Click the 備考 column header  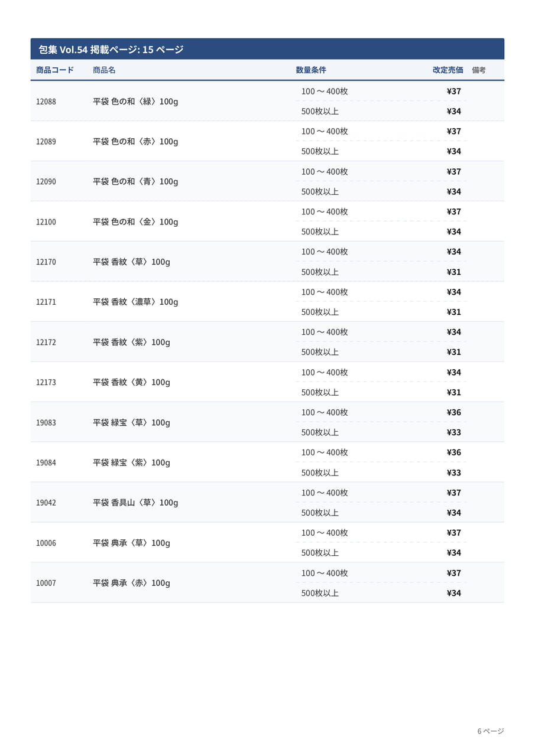(x=479, y=70)
